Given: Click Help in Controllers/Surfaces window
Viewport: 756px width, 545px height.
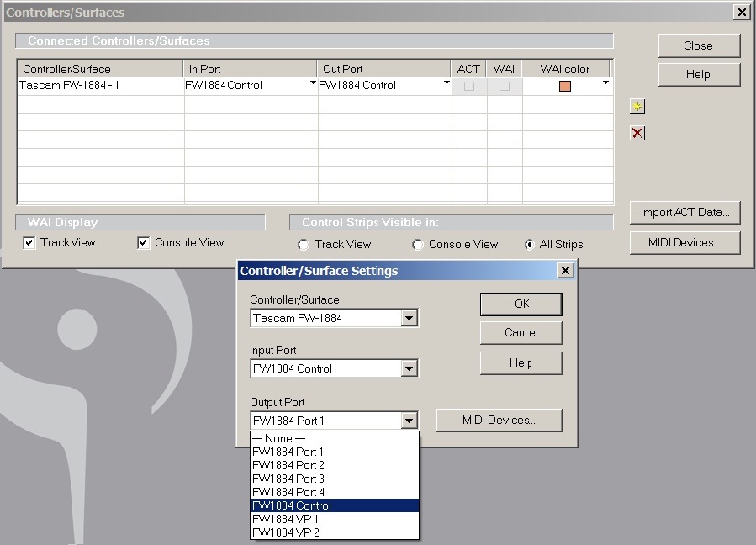Looking at the screenshot, I should click(699, 74).
